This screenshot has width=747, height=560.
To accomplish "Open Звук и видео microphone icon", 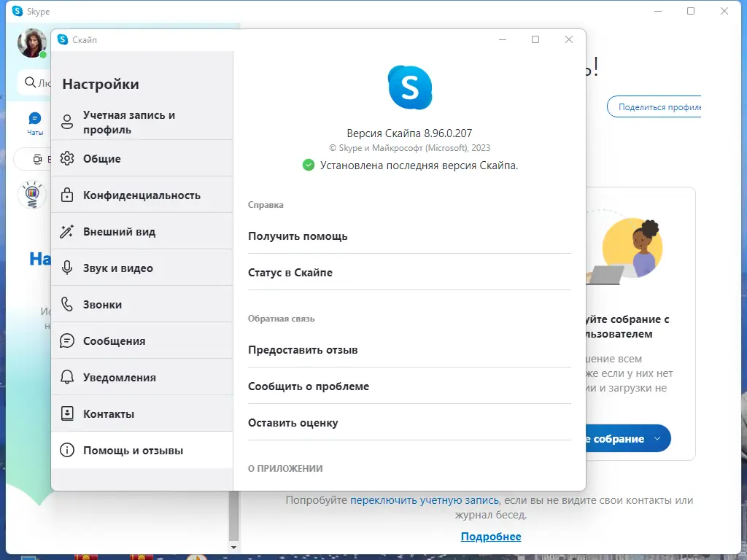I will [68, 268].
